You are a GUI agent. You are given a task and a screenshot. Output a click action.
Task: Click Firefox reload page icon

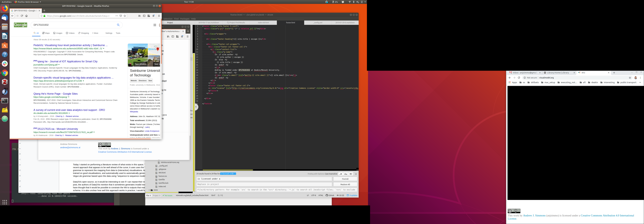[x=22, y=16]
